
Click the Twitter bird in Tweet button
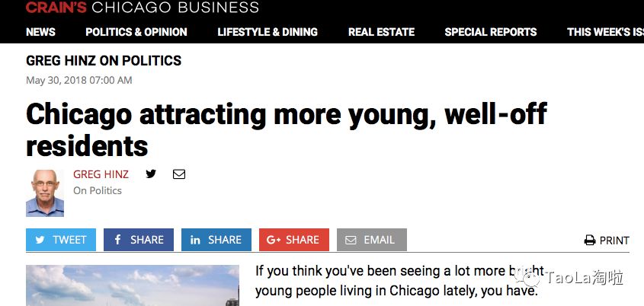(40, 240)
